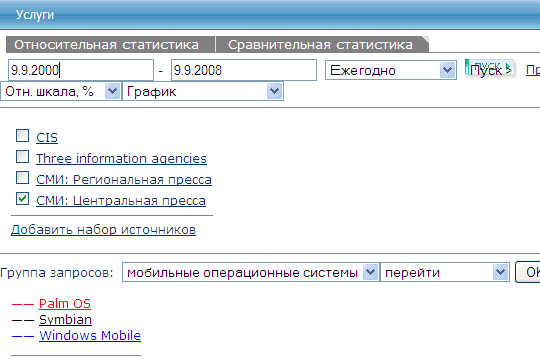Click Добавить набор источников link

coord(103,229)
